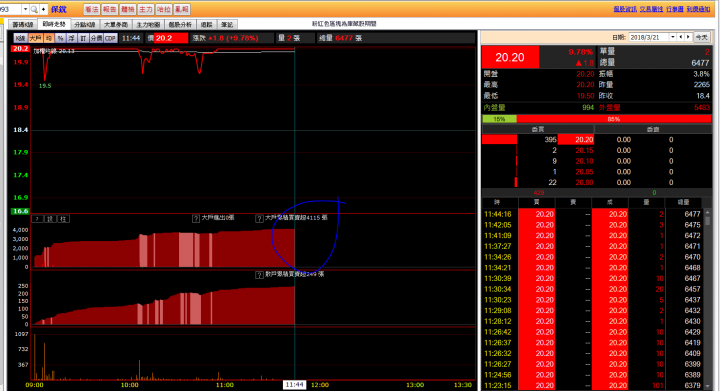Viewport: 720px width, 391px height.
Task: Open the 個股資訊 link
Action: [x=625, y=9]
